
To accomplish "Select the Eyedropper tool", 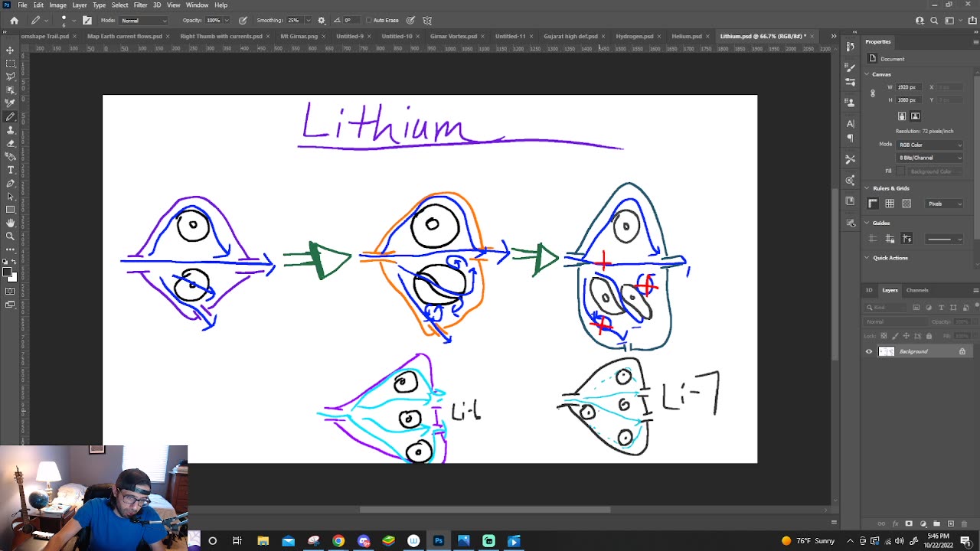I will coord(10,103).
